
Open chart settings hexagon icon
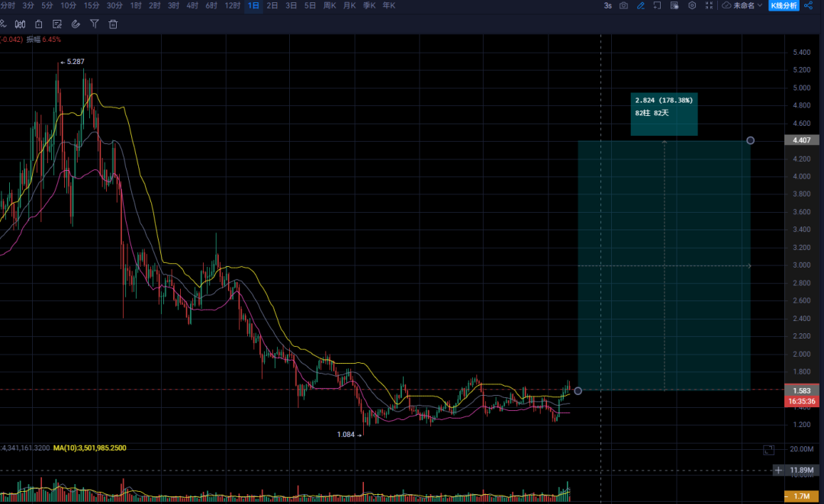click(692, 5)
